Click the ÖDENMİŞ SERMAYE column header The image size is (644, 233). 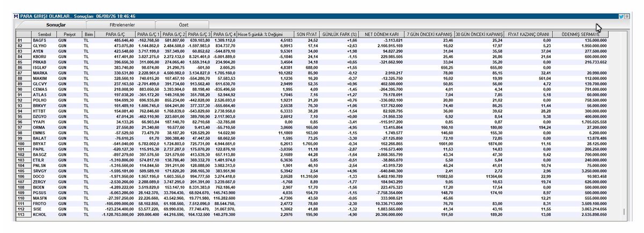tap(581, 34)
